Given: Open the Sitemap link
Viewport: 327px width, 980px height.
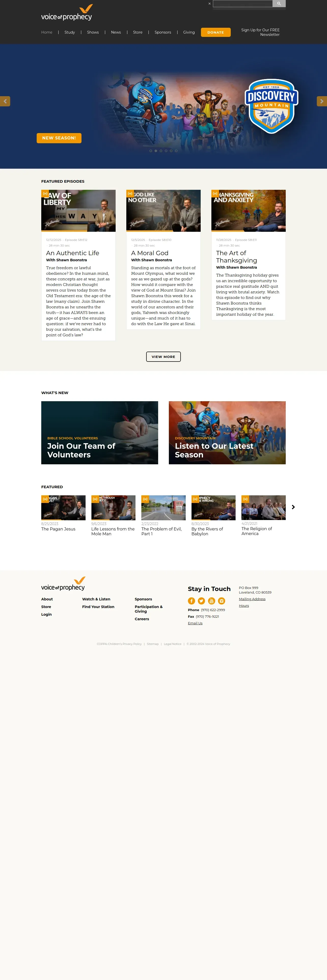Looking at the screenshot, I should click(153, 644).
